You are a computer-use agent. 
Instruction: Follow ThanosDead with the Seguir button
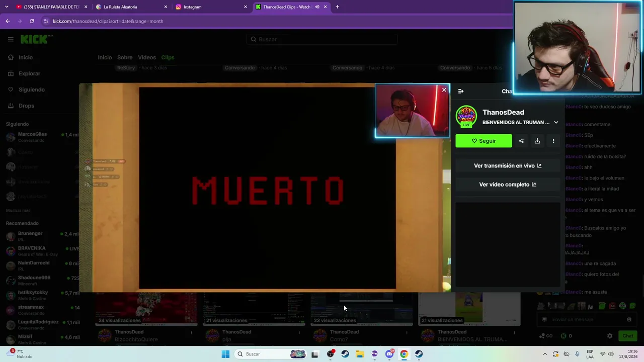[484, 141]
